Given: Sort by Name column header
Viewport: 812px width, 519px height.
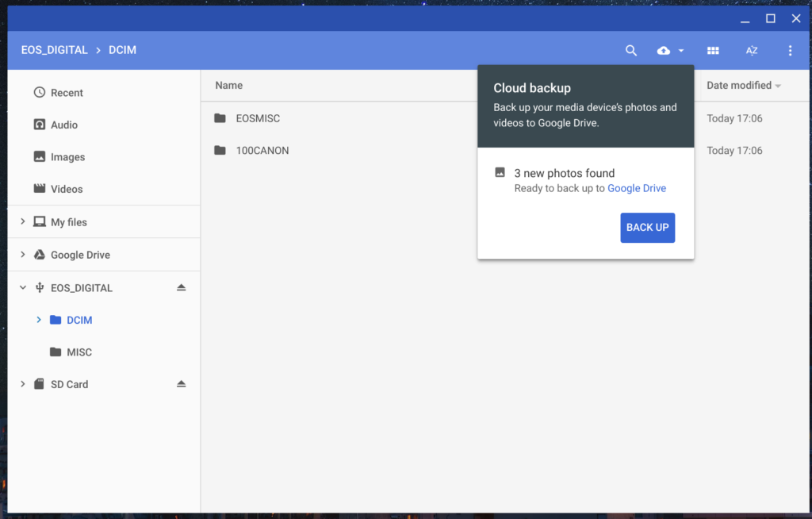Looking at the screenshot, I should click(229, 85).
